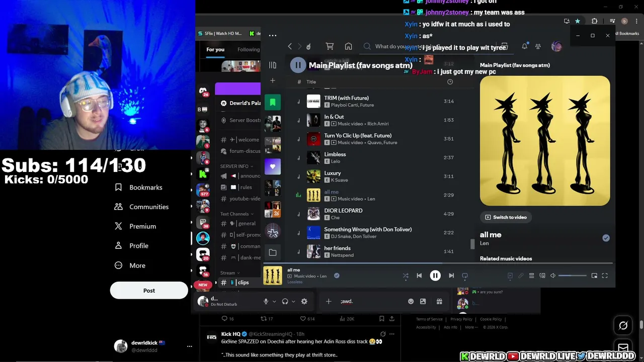Play the Limbless track by Lelo
The width and height of the screenshot is (644, 362).
click(376, 157)
